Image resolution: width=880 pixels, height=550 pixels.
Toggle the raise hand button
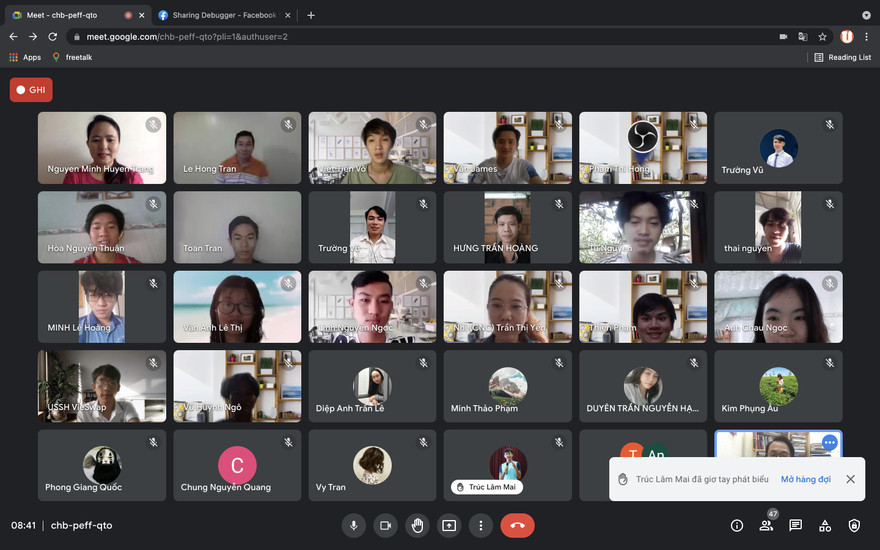pyautogui.click(x=417, y=525)
